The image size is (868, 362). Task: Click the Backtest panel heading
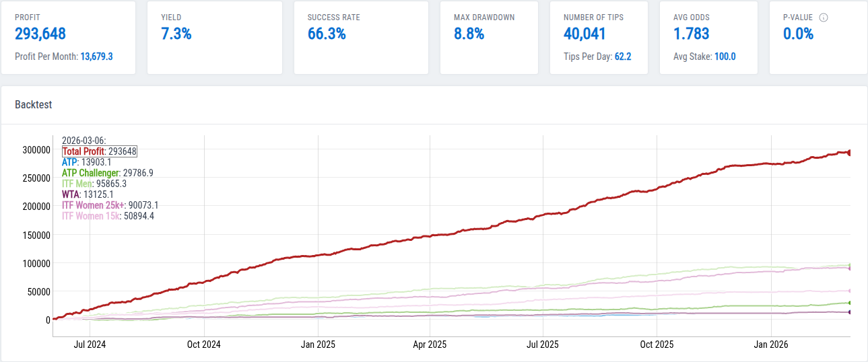point(34,105)
